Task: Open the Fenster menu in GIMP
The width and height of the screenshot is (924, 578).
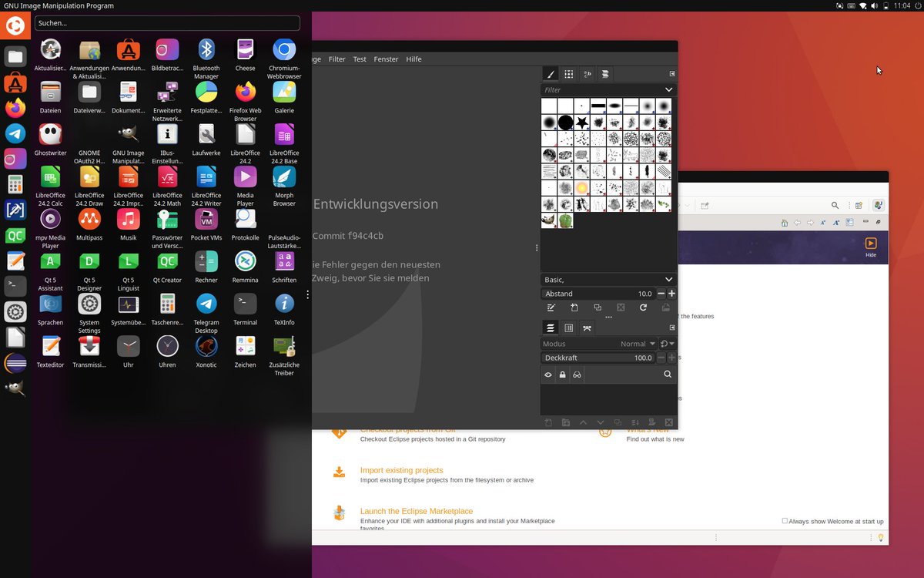Action: 386,59
